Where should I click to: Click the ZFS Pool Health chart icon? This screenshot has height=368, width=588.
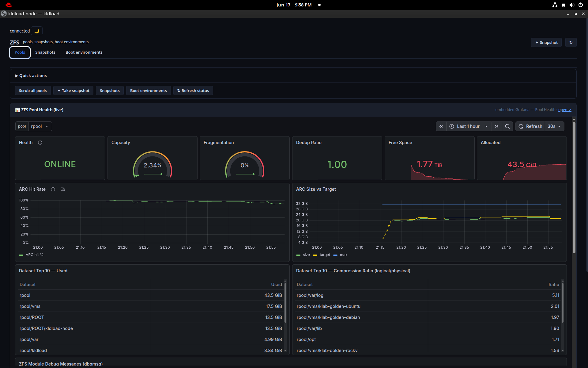click(x=17, y=110)
